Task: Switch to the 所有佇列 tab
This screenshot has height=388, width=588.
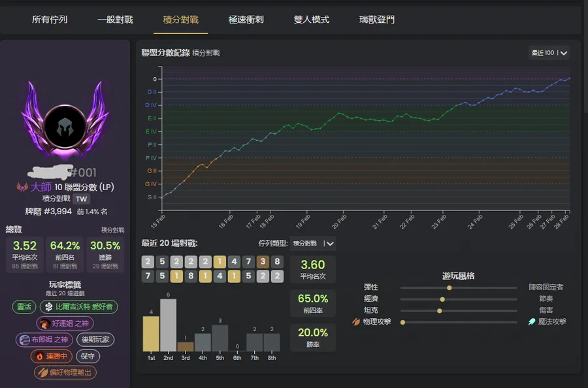Action: (50, 20)
